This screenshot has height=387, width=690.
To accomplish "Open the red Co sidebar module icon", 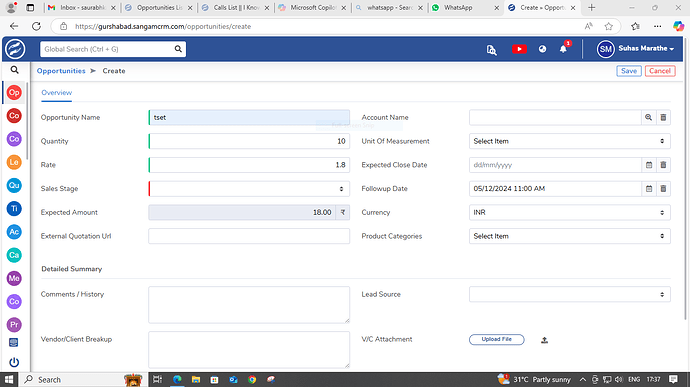I will tap(14, 116).
